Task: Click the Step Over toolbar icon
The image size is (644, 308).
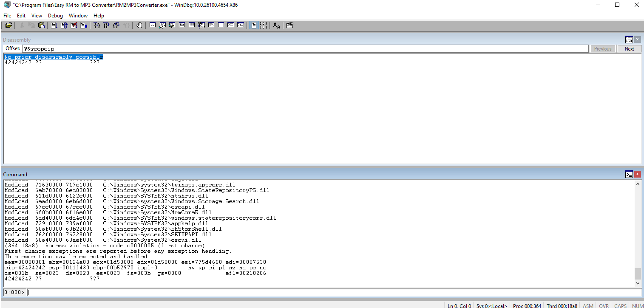Action: (x=106, y=25)
